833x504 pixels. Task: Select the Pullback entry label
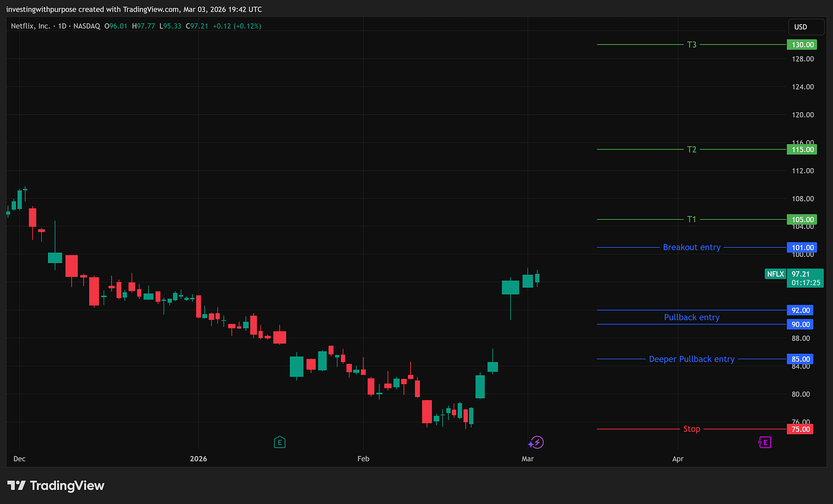click(692, 318)
